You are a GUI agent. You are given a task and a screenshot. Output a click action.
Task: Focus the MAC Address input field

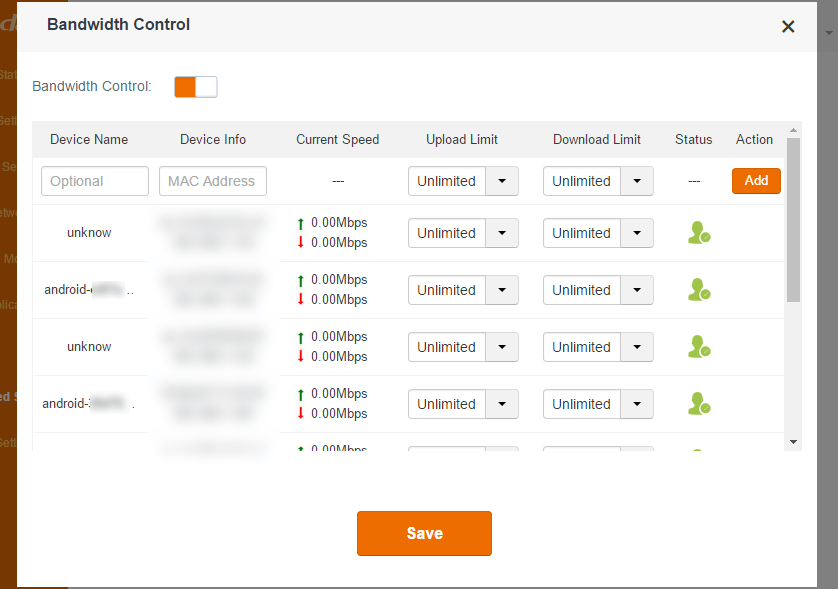tap(213, 181)
